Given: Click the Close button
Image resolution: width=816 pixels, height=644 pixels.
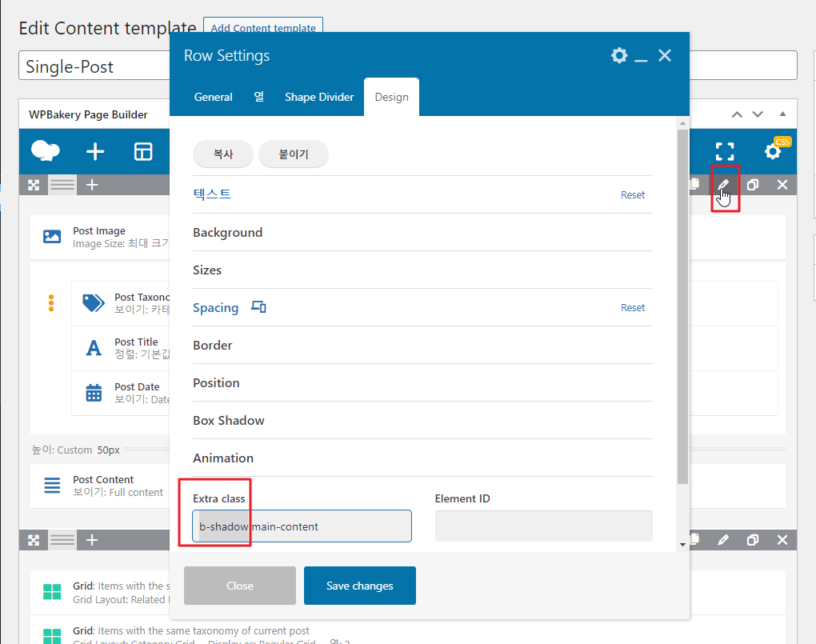Looking at the screenshot, I should [240, 586].
